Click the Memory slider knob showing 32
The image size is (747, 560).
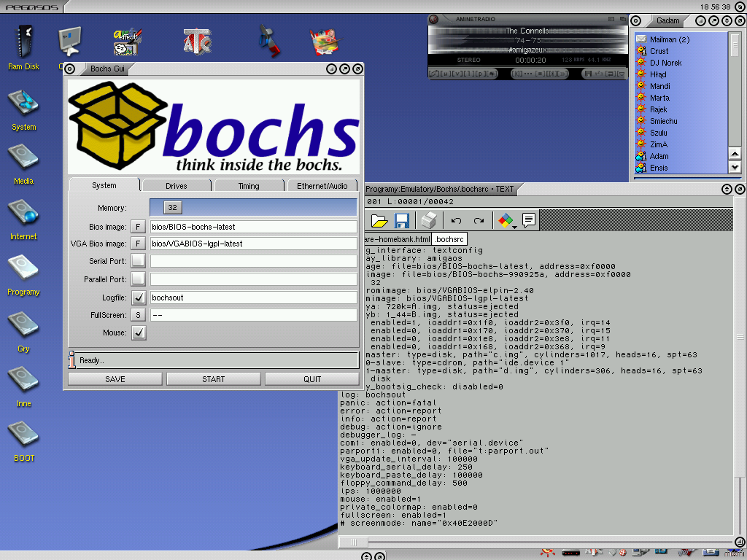(x=172, y=208)
